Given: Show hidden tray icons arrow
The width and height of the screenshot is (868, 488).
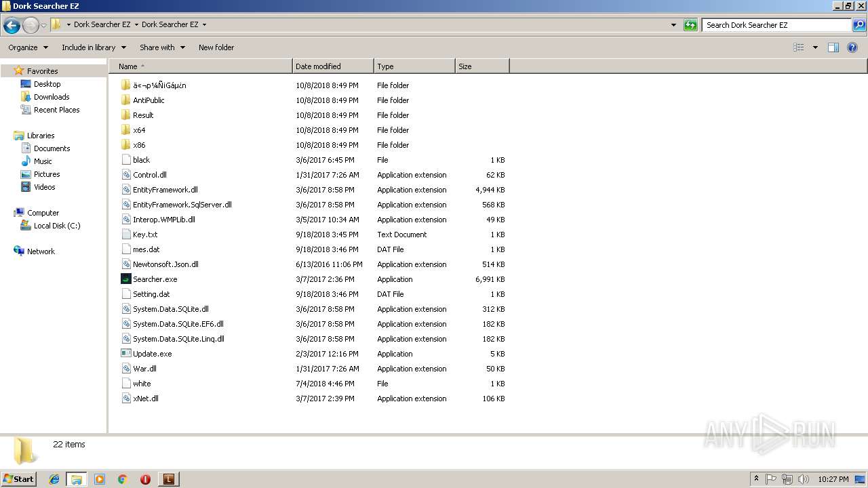Looking at the screenshot, I should pos(756,479).
